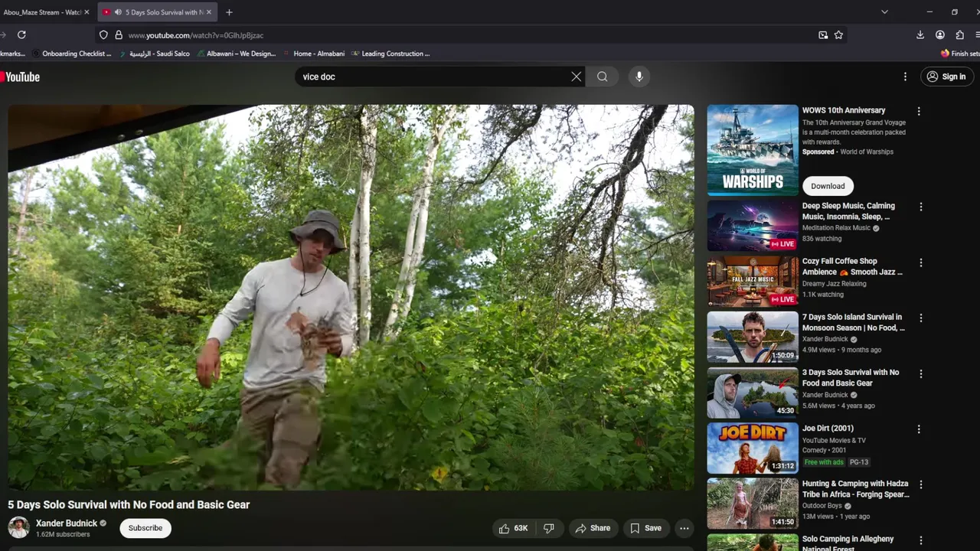This screenshot has width=980, height=551.
Task: Reload the current page
Action: (x=21, y=35)
